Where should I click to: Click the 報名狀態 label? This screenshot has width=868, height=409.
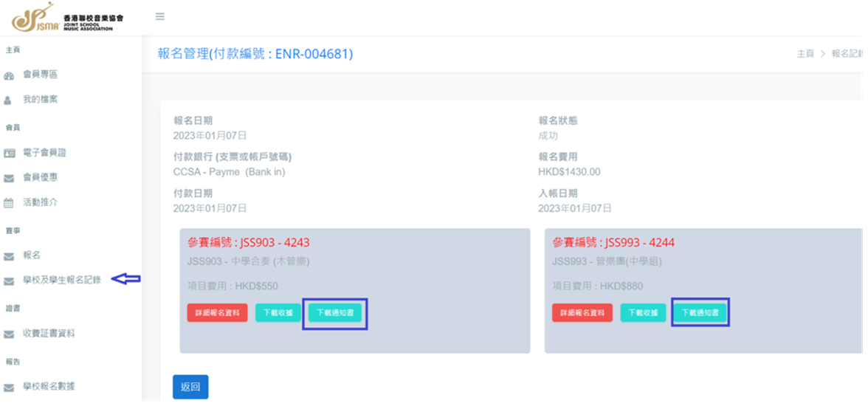point(558,120)
